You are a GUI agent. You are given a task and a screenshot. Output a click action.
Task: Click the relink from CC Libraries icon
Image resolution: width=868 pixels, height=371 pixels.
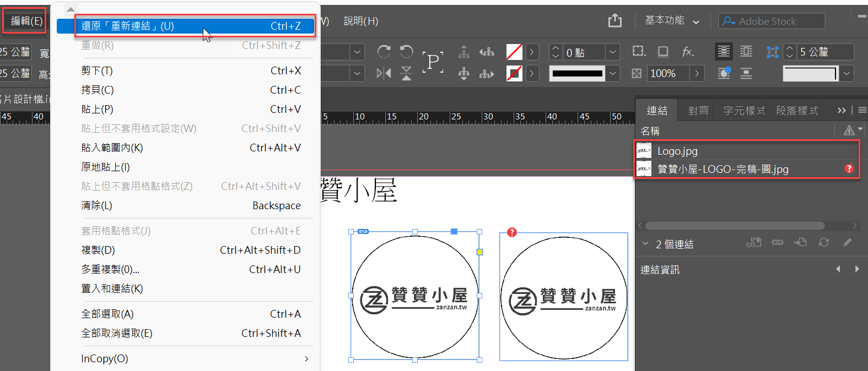pyautogui.click(x=753, y=242)
